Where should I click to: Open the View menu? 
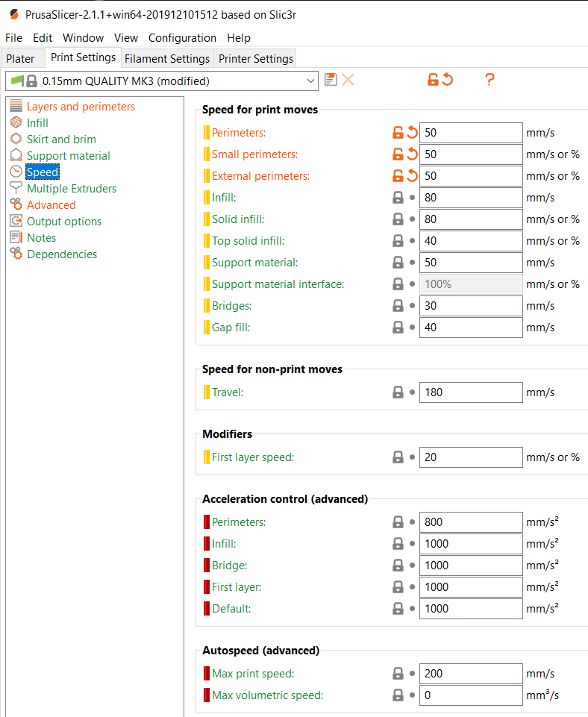[126, 38]
